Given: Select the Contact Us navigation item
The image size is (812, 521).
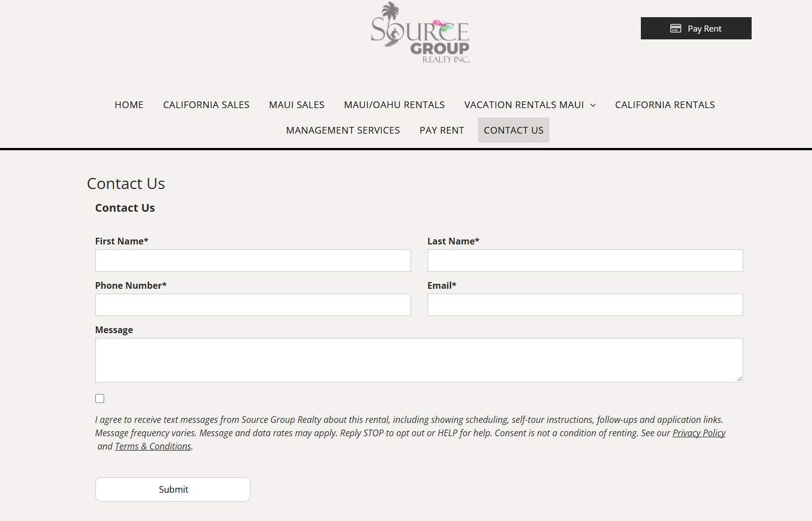Looking at the screenshot, I should click(513, 130).
